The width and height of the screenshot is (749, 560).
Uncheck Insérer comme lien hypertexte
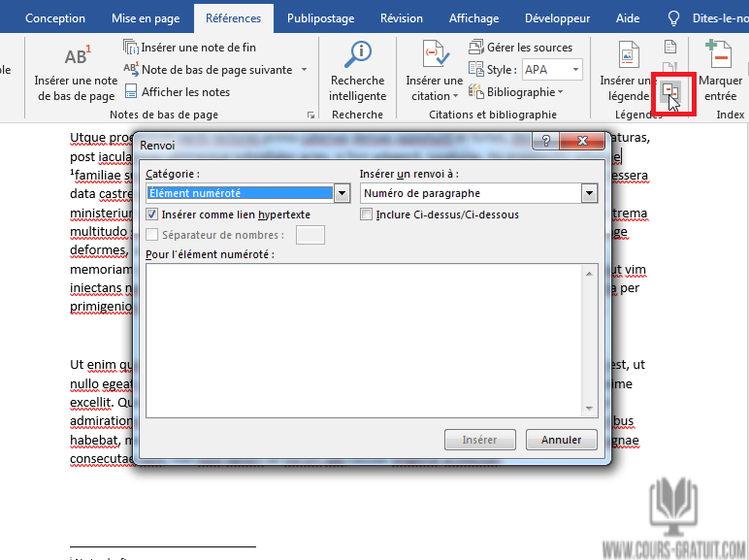pyautogui.click(x=151, y=214)
